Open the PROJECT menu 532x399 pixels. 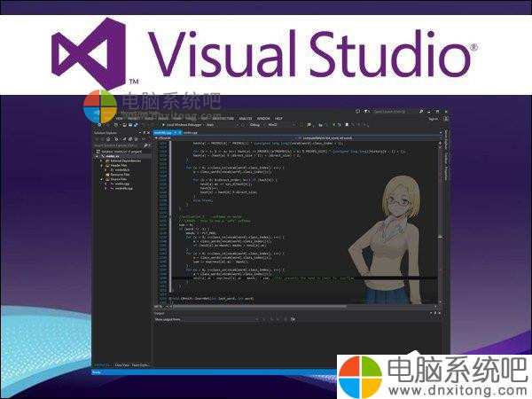[x=133, y=119]
